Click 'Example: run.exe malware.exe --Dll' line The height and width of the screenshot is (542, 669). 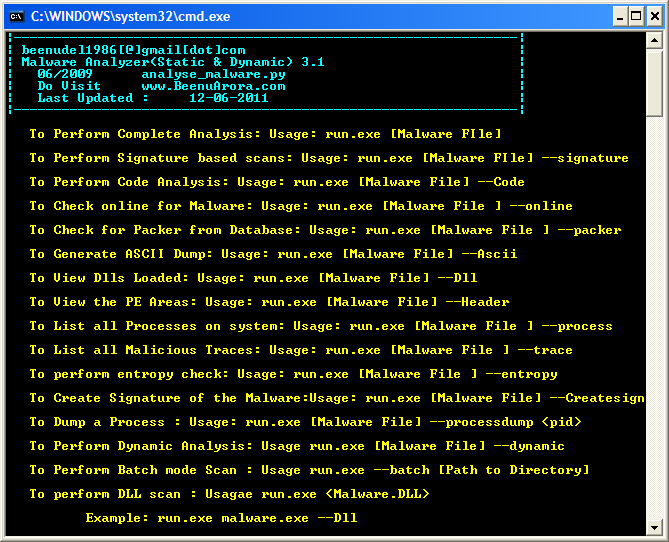[x=221, y=518]
